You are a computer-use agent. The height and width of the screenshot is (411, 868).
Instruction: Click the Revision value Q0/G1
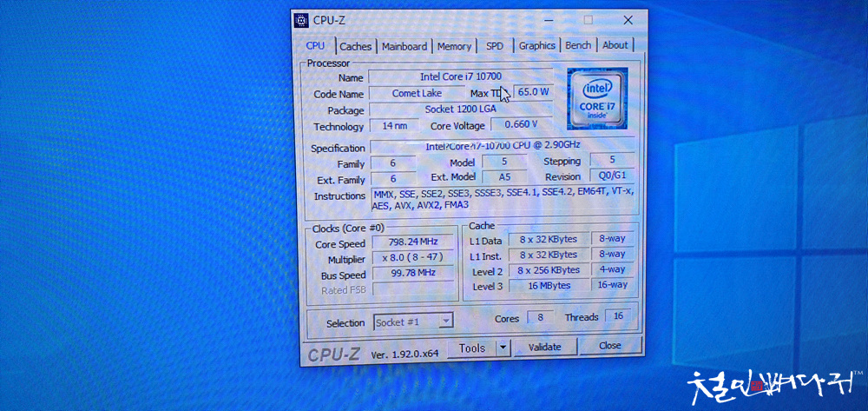[612, 176]
